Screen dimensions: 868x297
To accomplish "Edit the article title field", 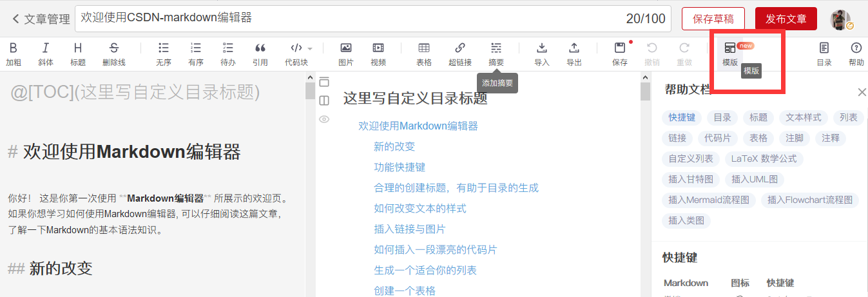I will point(373,18).
